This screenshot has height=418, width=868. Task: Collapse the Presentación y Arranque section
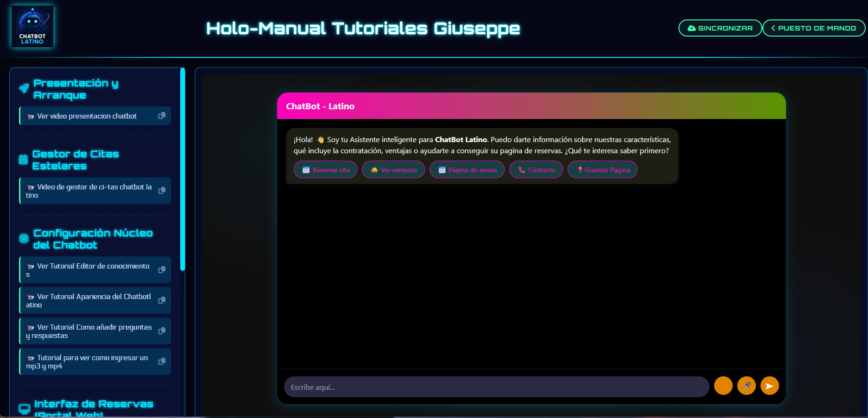76,89
